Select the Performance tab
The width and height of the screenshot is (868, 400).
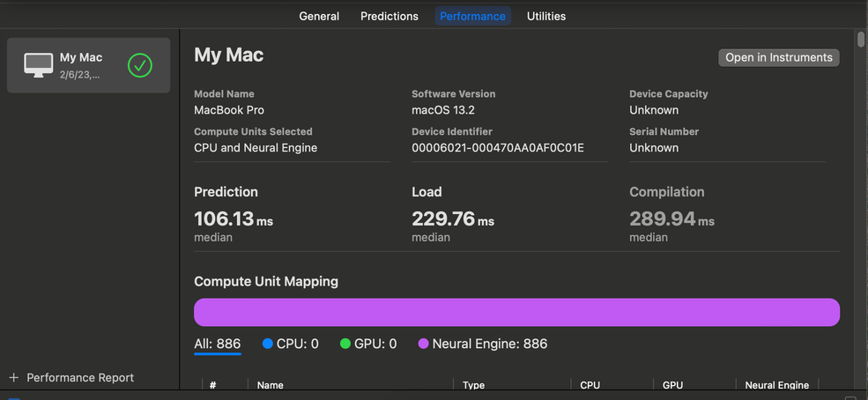[x=472, y=16]
